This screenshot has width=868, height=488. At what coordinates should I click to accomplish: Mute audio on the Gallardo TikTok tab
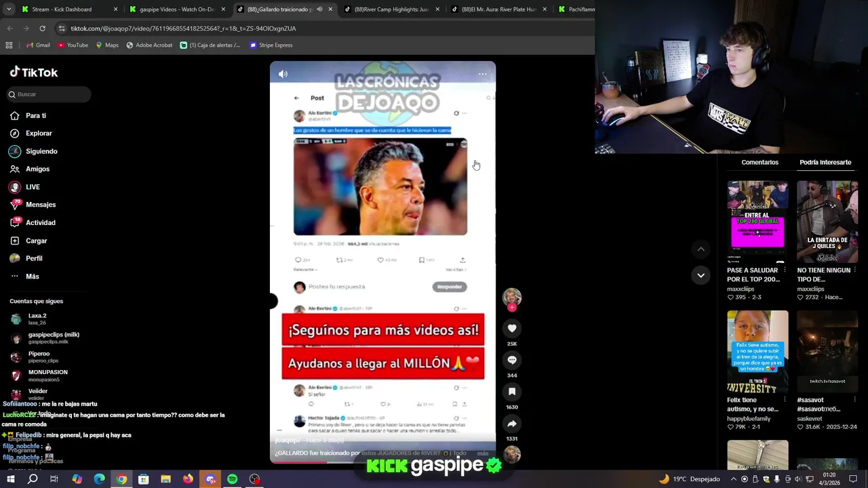(x=319, y=9)
